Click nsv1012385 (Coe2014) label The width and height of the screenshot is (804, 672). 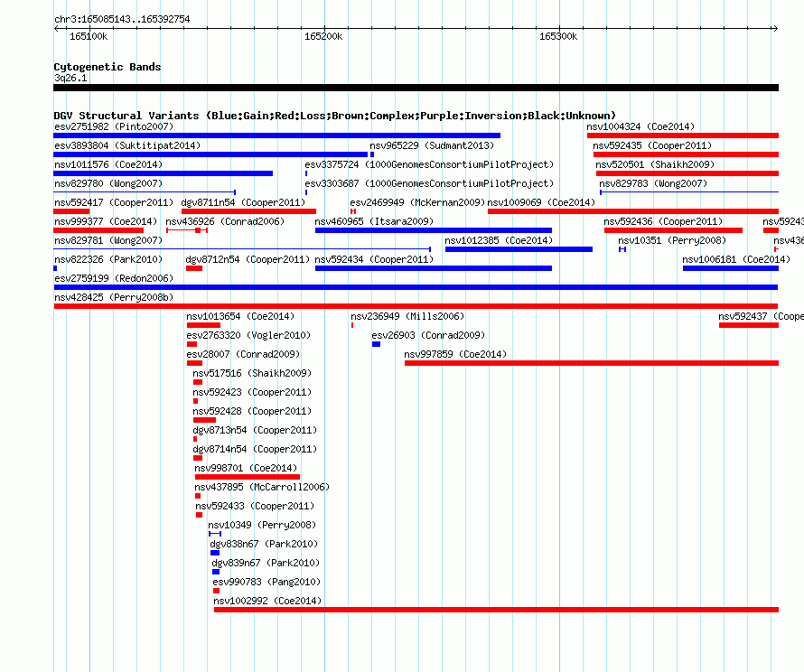click(x=499, y=240)
